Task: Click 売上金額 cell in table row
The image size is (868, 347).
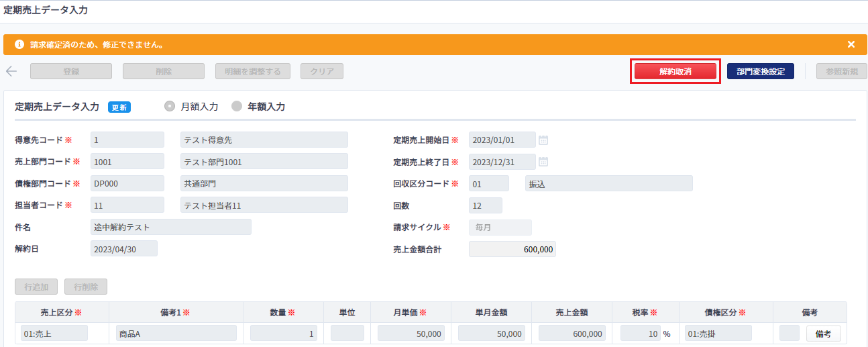Action: 572,334
